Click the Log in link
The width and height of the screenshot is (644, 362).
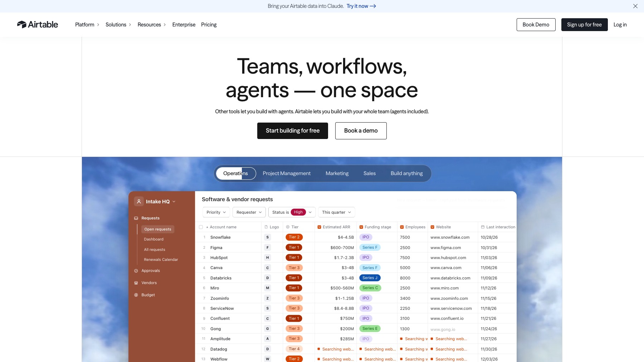pyautogui.click(x=620, y=25)
